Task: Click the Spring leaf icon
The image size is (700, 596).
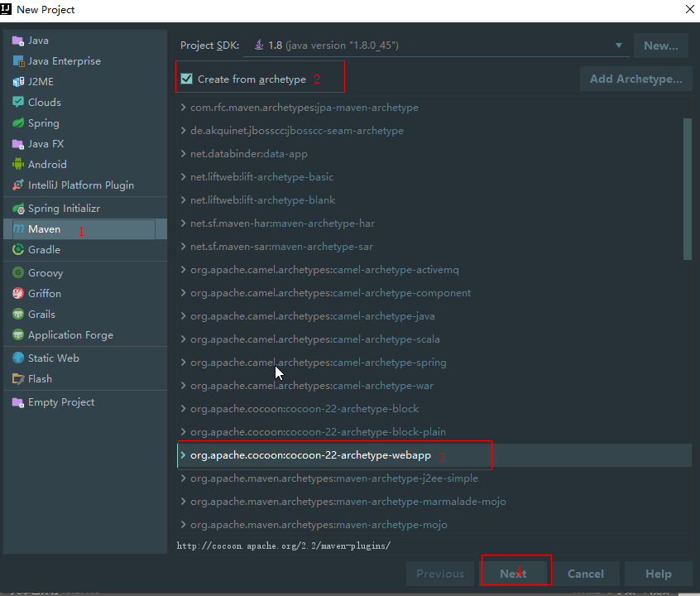Action: 18,123
